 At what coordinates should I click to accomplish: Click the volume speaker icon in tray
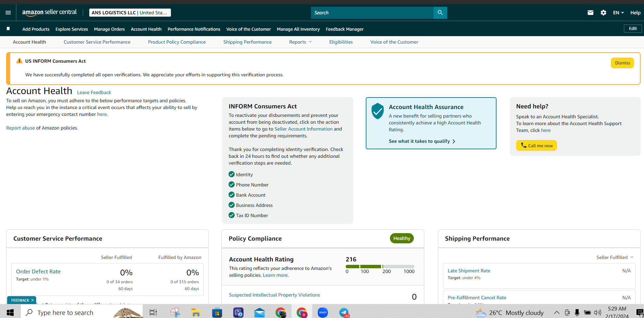tap(598, 312)
